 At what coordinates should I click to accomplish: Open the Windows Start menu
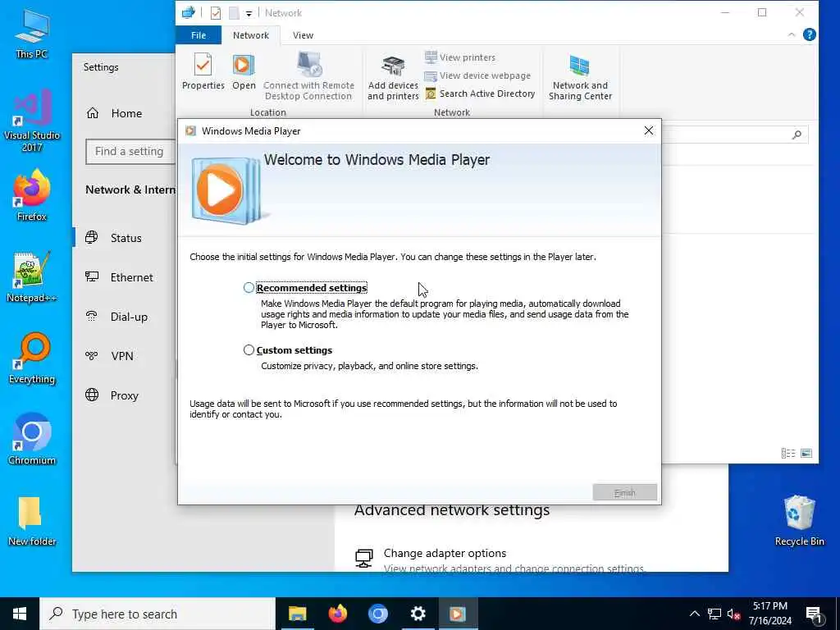pos(20,614)
